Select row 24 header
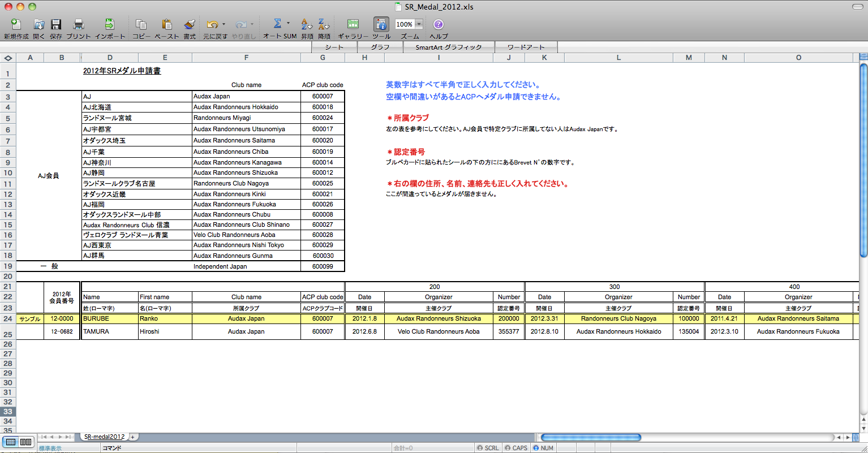Image resolution: width=868 pixels, height=453 pixels. click(8, 319)
